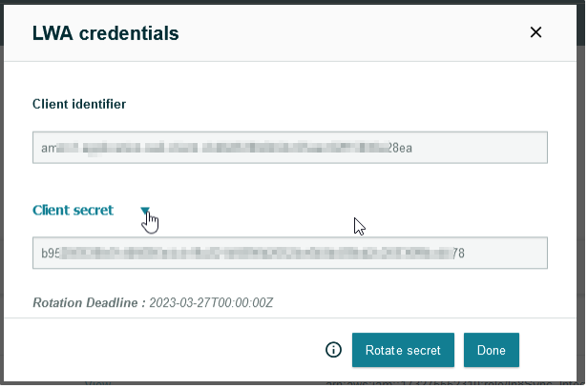Collapse the Client secret arrow
The image size is (588, 388).
tap(145, 211)
